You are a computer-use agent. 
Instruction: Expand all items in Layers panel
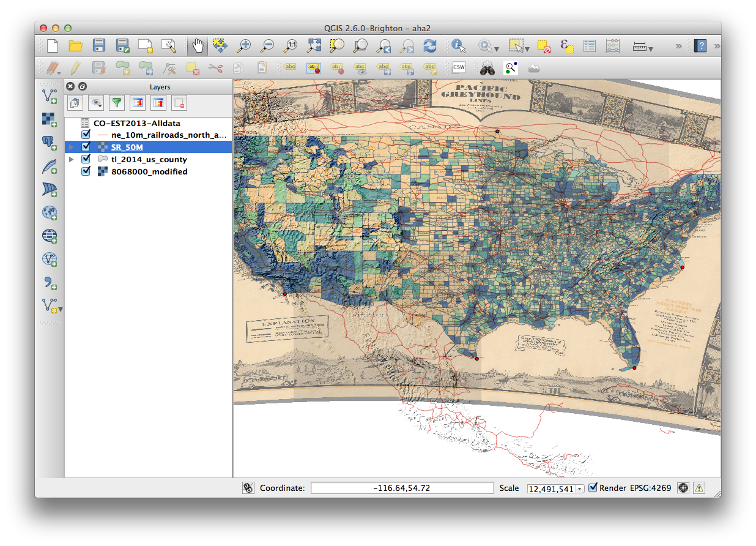coord(138,103)
